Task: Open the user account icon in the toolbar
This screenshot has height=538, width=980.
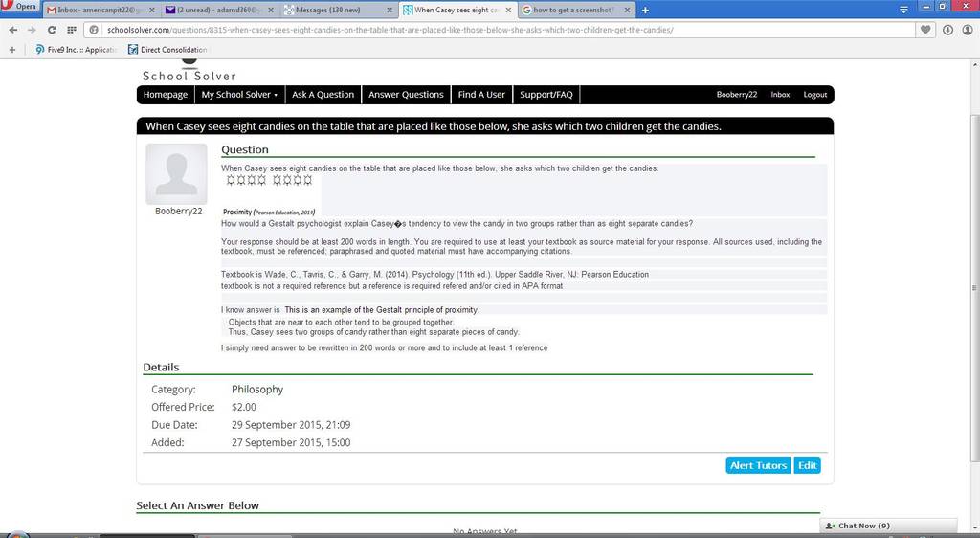Action: click(968, 30)
